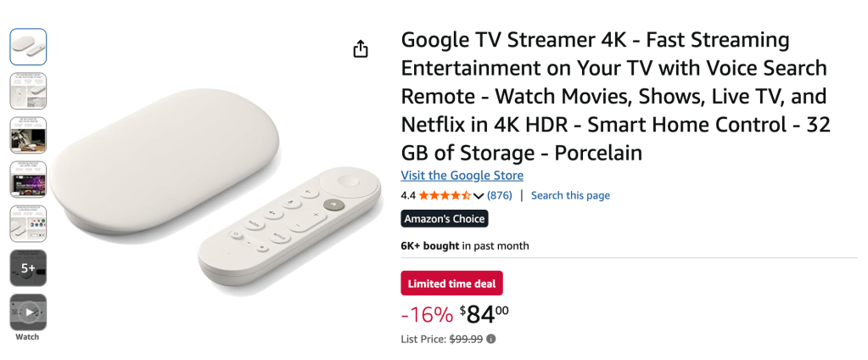Viewport: 868px width, 360px height.
Task: Play the product video thumbnail
Action: (28, 312)
